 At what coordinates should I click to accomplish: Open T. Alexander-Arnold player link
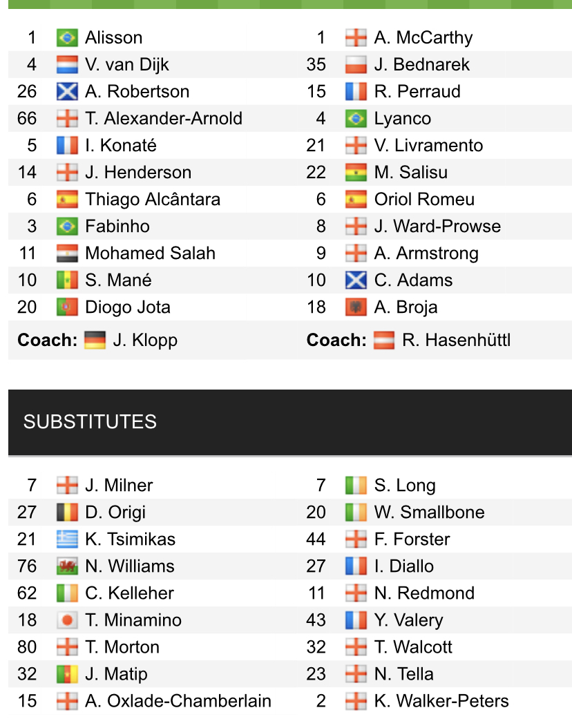(164, 119)
